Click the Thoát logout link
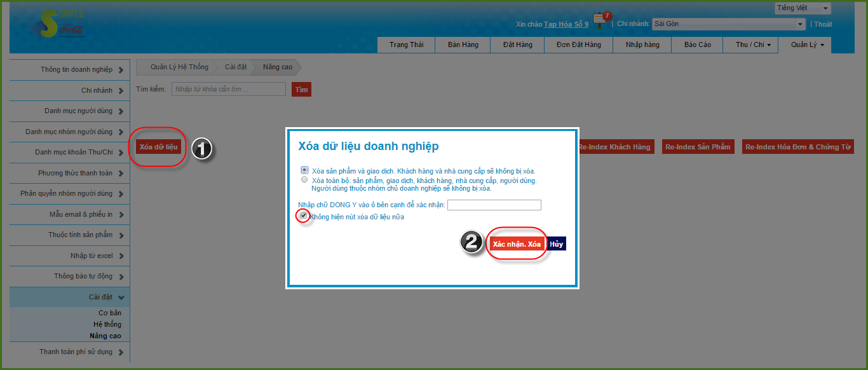Screen dimensions: 868x370 [823, 24]
